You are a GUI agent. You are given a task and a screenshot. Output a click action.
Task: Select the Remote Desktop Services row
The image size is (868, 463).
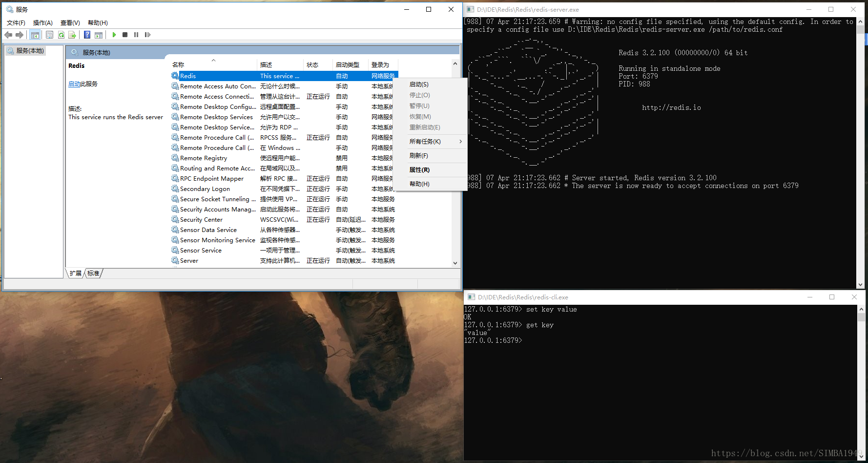[x=284, y=117]
